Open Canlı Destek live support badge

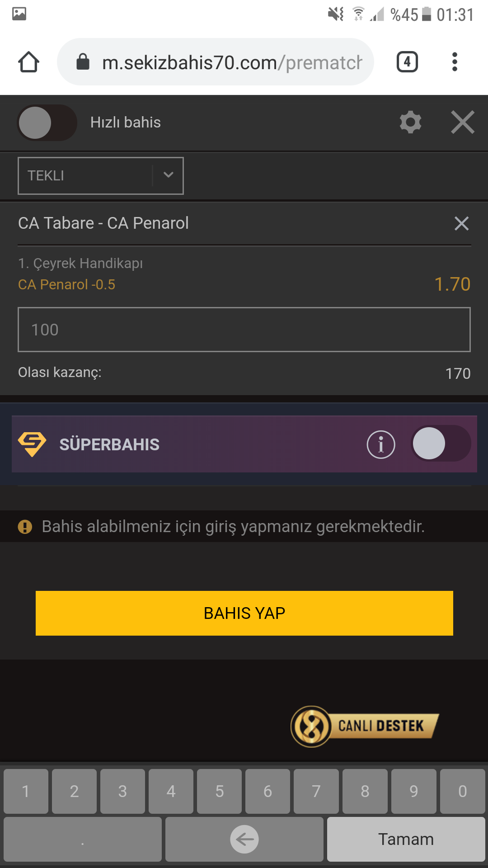(365, 726)
